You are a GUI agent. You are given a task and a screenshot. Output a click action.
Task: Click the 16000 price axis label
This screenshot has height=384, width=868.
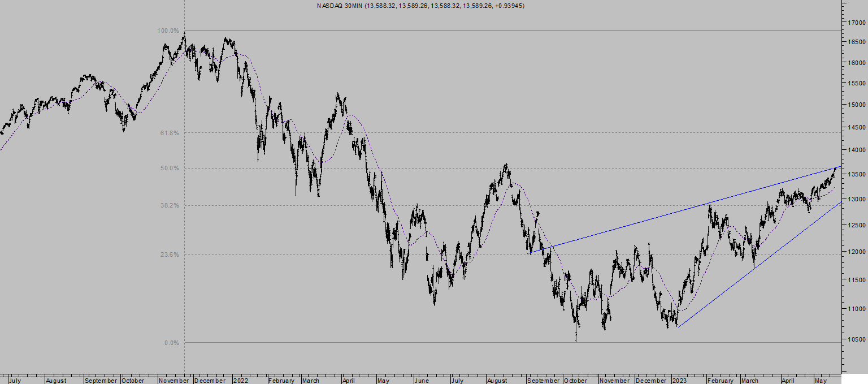[857, 63]
